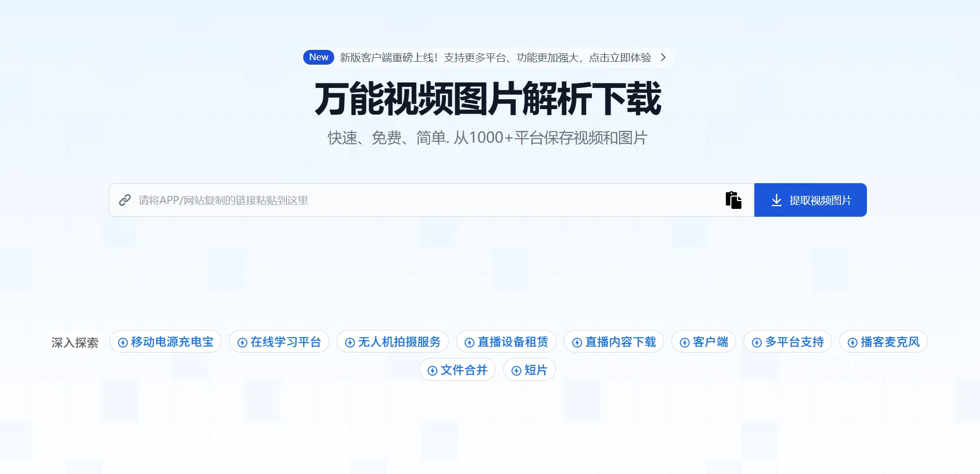
Task: Click the 深入探索 label
Action: pyautogui.click(x=75, y=342)
